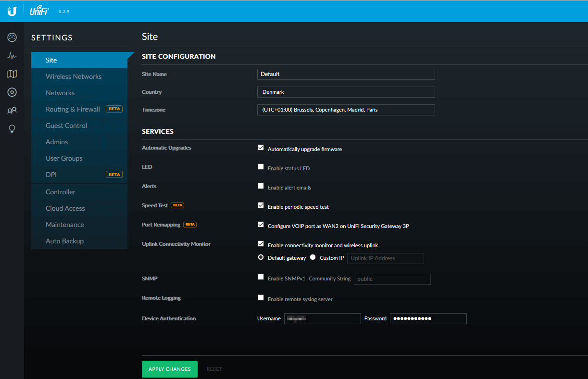Enable alert emails checkbox
This screenshot has height=379, width=588.
261,186
